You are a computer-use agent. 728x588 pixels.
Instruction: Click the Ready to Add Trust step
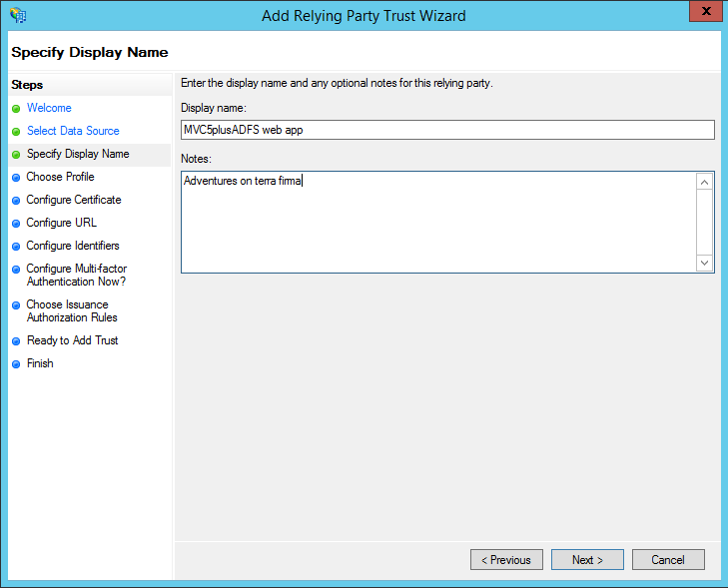pyautogui.click(x=73, y=340)
